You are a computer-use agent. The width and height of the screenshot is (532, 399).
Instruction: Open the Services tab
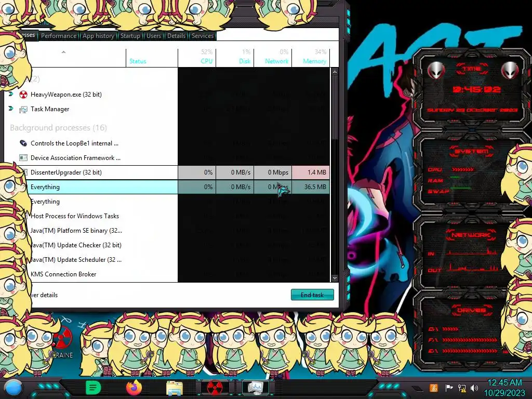203,36
